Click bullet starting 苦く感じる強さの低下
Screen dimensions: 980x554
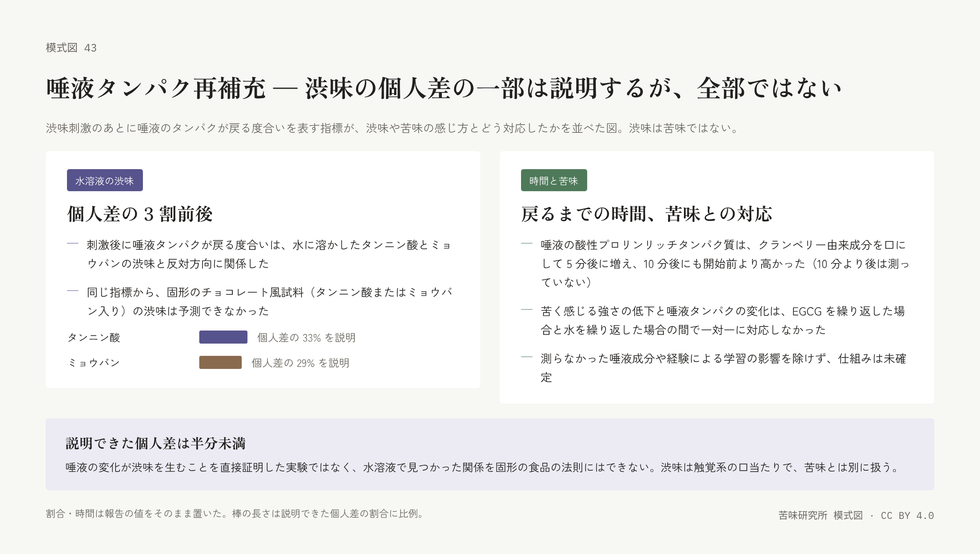(x=723, y=320)
